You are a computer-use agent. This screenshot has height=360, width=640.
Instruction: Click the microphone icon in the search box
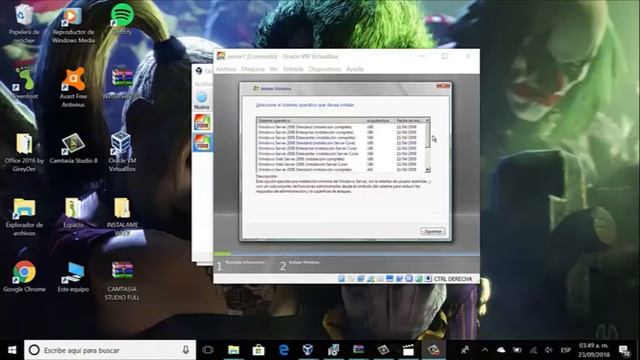click(x=186, y=350)
